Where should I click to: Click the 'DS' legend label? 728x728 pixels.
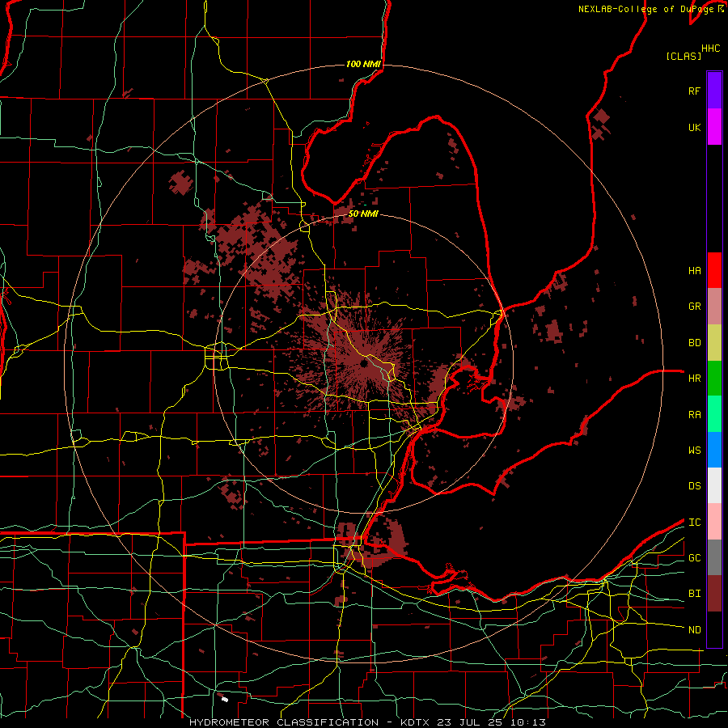point(694,486)
